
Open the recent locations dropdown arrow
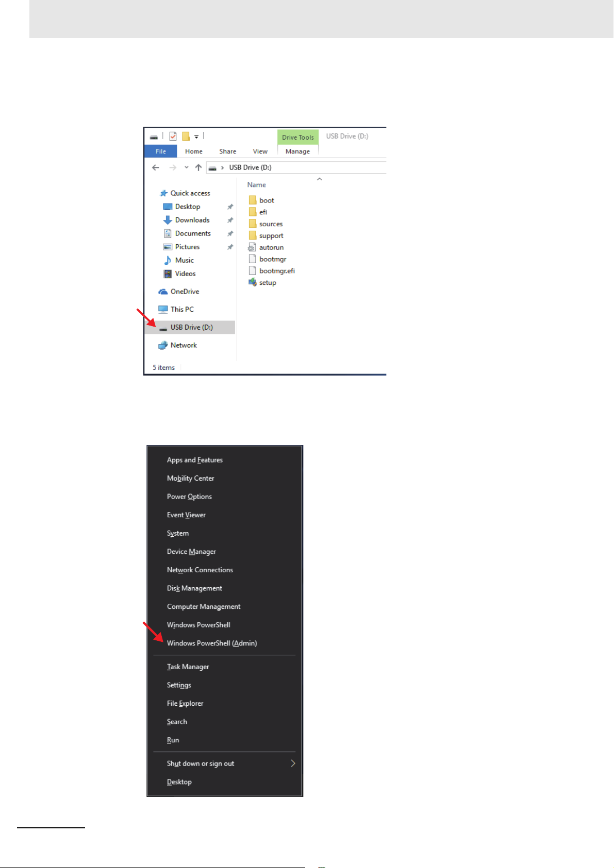coord(187,167)
